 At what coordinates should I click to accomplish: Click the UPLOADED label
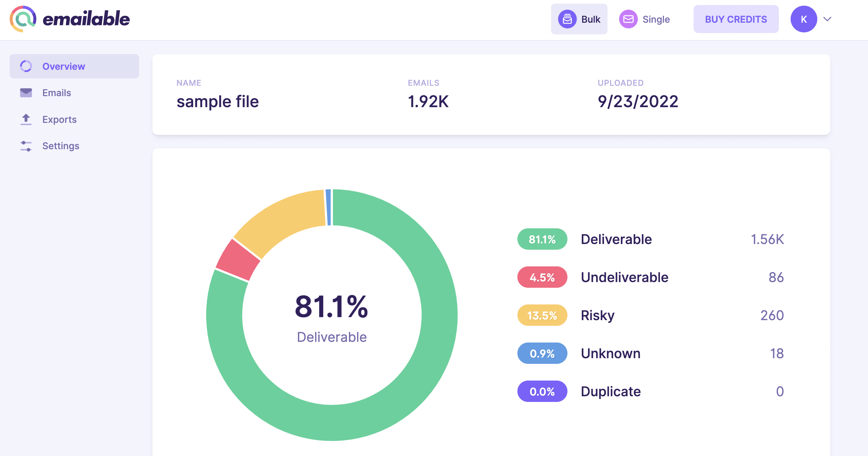point(620,83)
